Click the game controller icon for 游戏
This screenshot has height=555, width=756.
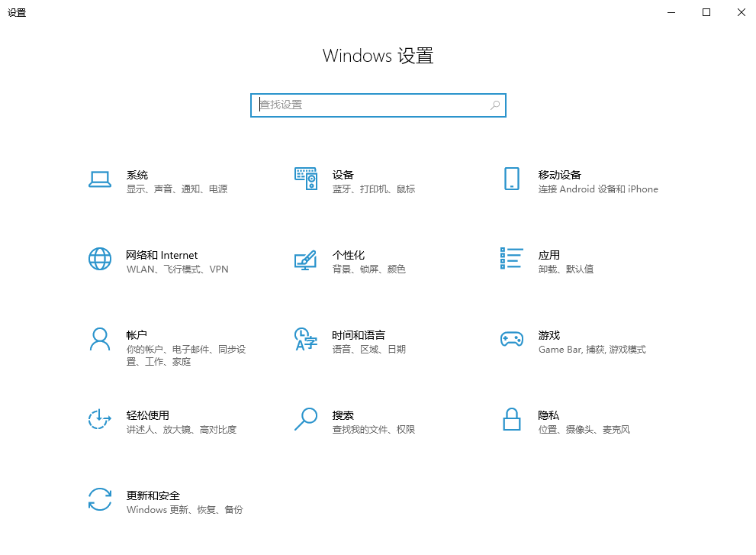[x=511, y=339]
